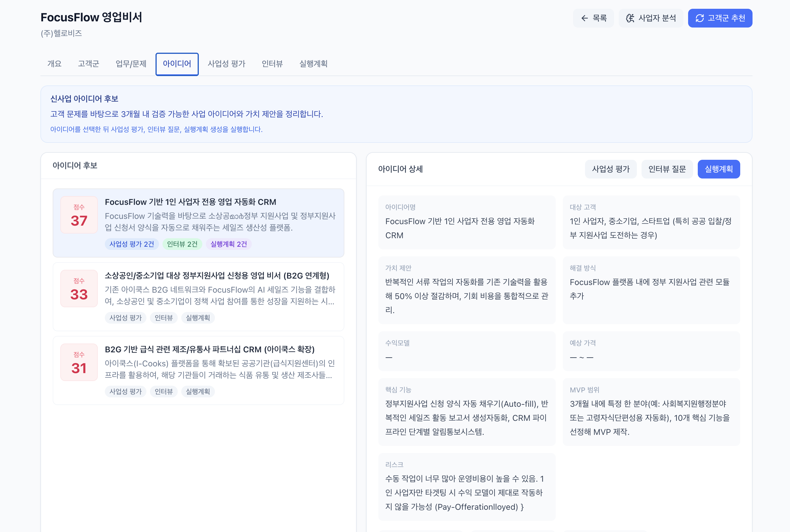Image resolution: width=790 pixels, height=532 pixels.
Task: Select the 소상공인/중소기업 정부지원사업 idea card
Action: tap(199, 296)
